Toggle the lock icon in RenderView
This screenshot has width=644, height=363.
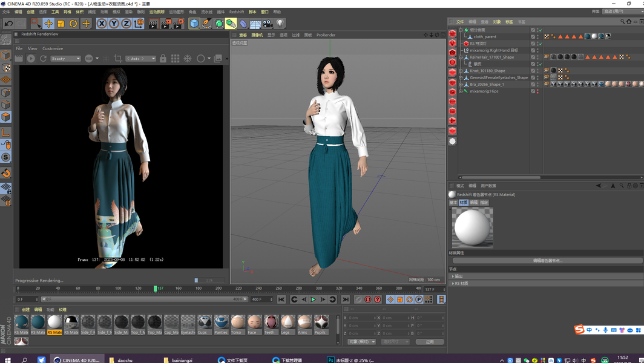pos(163,59)
